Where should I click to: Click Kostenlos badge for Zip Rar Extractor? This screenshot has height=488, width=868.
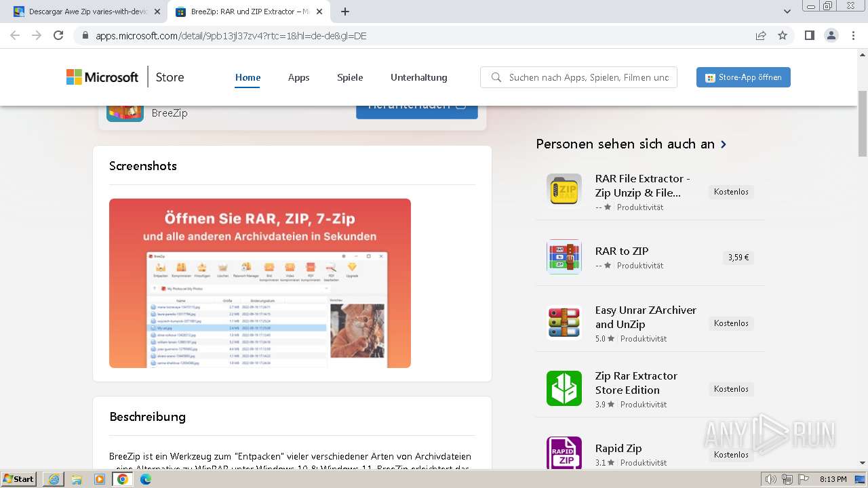click(731, 389)
